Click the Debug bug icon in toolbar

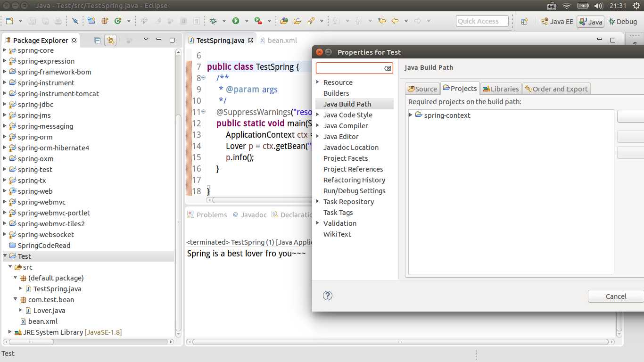coord(214,21)
